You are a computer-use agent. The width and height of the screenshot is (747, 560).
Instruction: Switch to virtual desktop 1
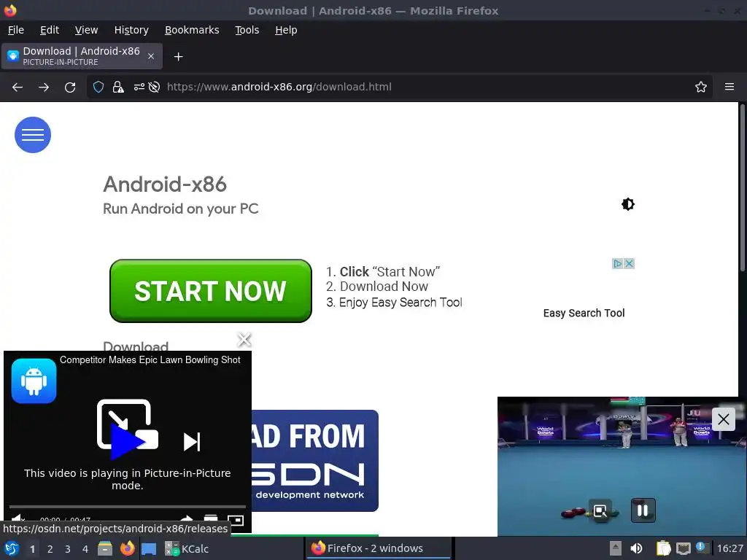tap(32, 549)
